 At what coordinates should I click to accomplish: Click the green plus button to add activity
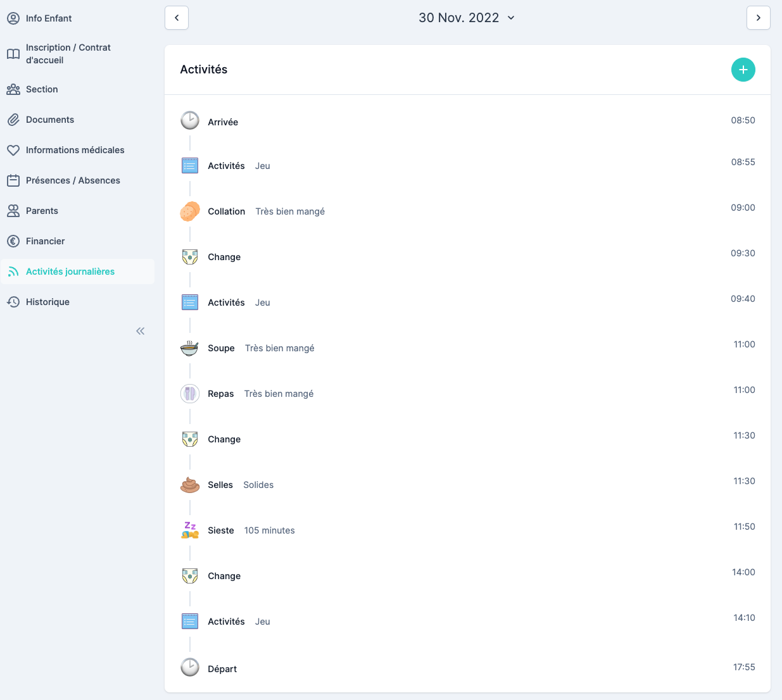tap(743, 70)
